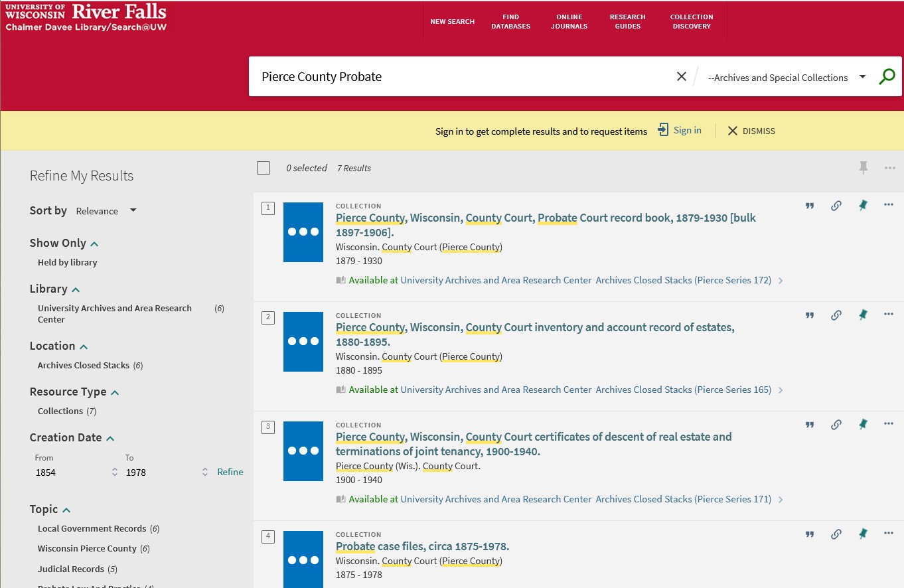Dismiss the sign-in banner
904x588 pixels.
pyautogui.click(x=751, y=131)
